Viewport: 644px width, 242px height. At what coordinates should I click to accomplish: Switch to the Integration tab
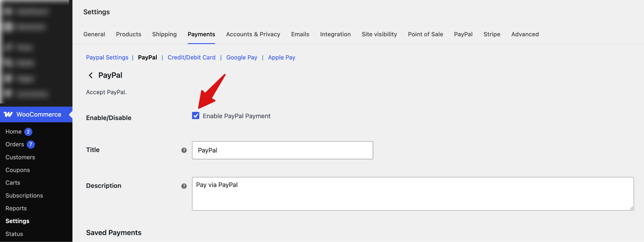(x=336, y=34)
